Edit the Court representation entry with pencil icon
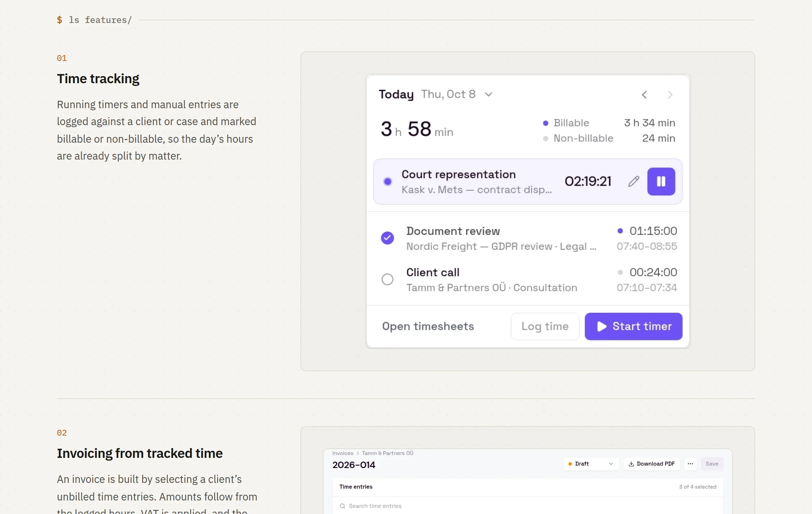Image resolution: width=812 pixels, height=514 pixels. point(634,182)
